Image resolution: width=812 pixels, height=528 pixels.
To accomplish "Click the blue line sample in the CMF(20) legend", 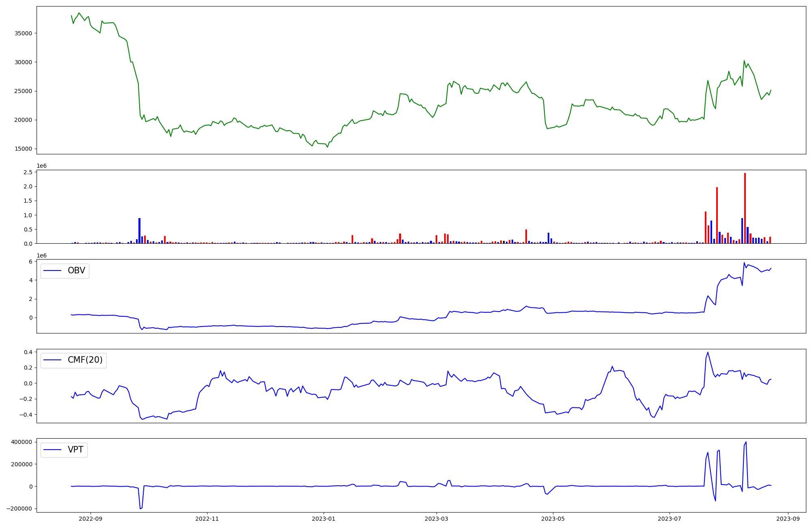I will tap(52, 360).
